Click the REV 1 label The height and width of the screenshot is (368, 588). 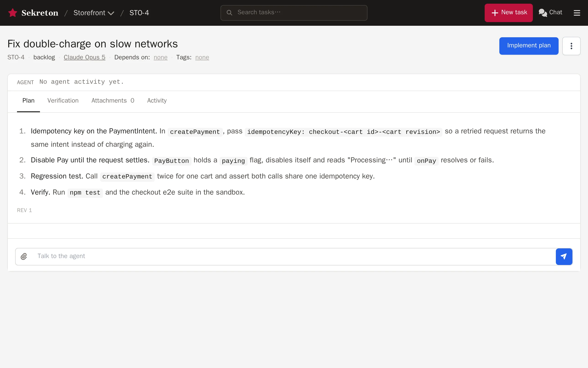point(25,210)
